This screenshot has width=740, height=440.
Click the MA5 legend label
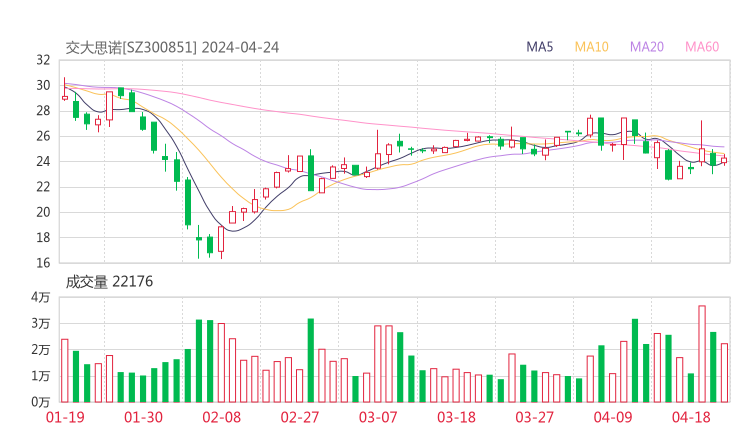[x=539, y=47]
